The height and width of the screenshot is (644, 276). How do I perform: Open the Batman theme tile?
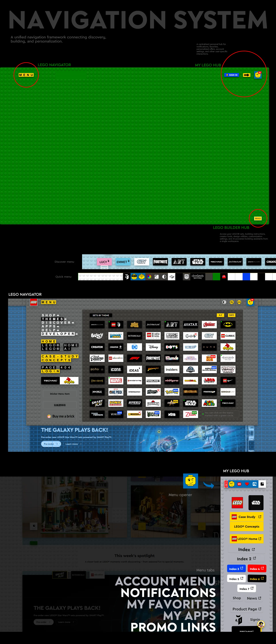228,324
